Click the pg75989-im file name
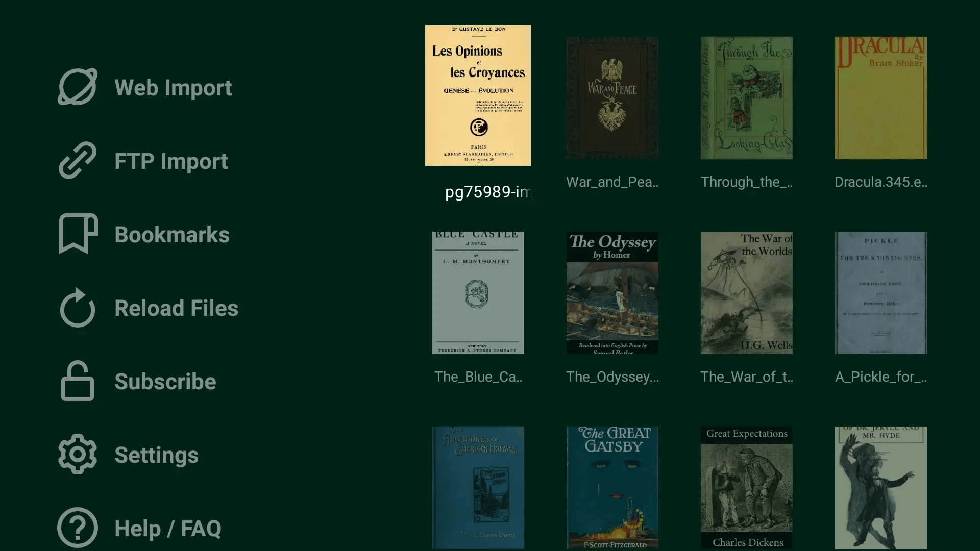This screenshot has height=551, width=980. pos(488,192)
